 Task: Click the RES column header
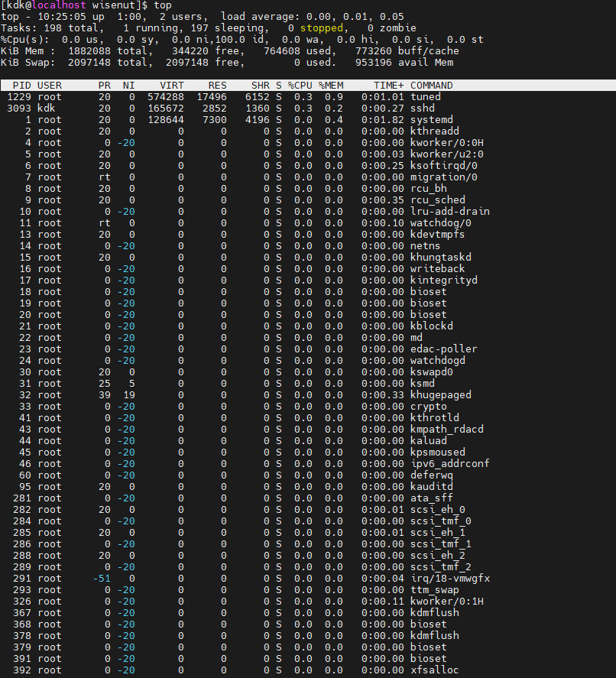(218, 85)
